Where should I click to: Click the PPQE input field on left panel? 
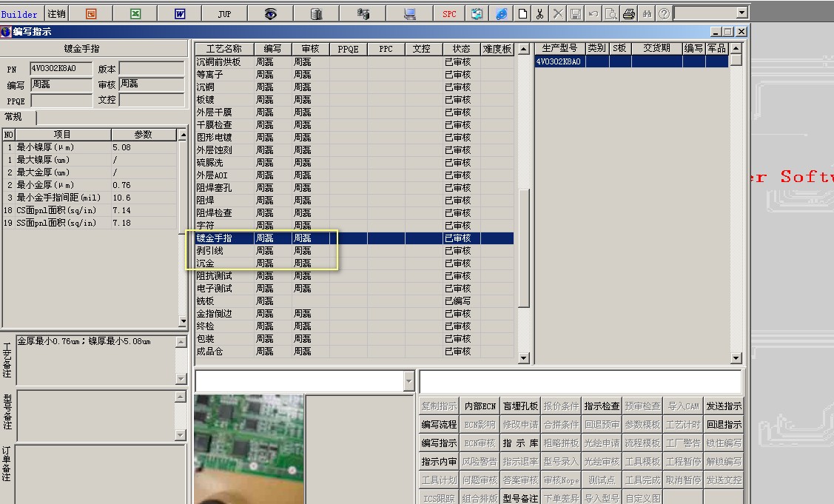click(61, 101)
